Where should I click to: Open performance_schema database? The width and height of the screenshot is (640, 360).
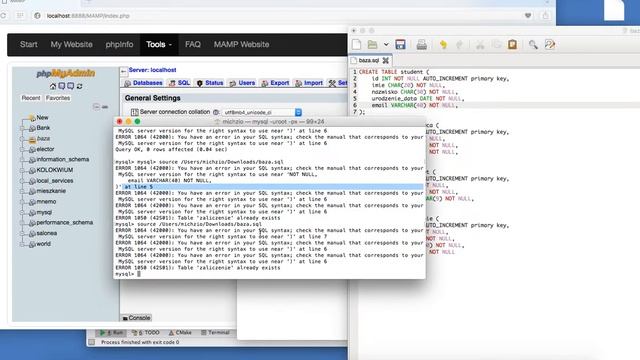[64, 223]
